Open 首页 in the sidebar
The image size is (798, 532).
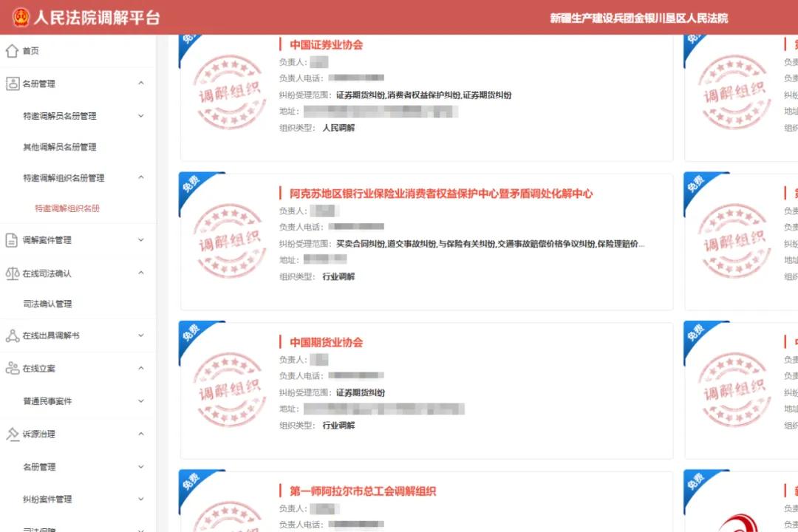tap(30, 50)
